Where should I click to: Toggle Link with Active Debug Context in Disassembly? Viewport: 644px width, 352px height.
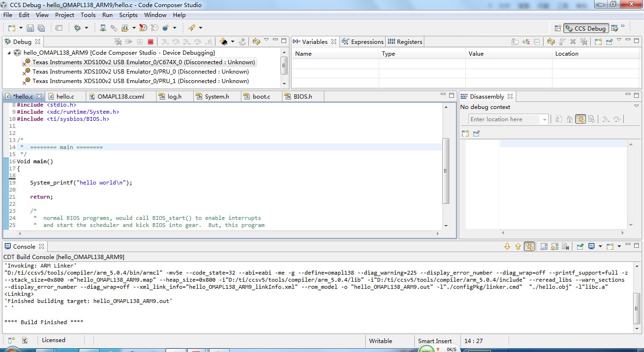coord(580,119)
